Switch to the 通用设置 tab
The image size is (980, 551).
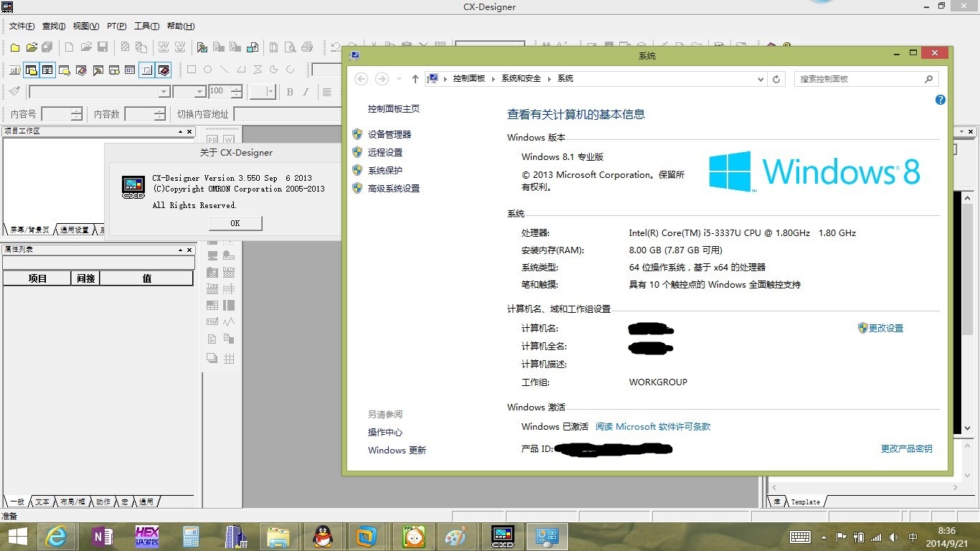75,230
